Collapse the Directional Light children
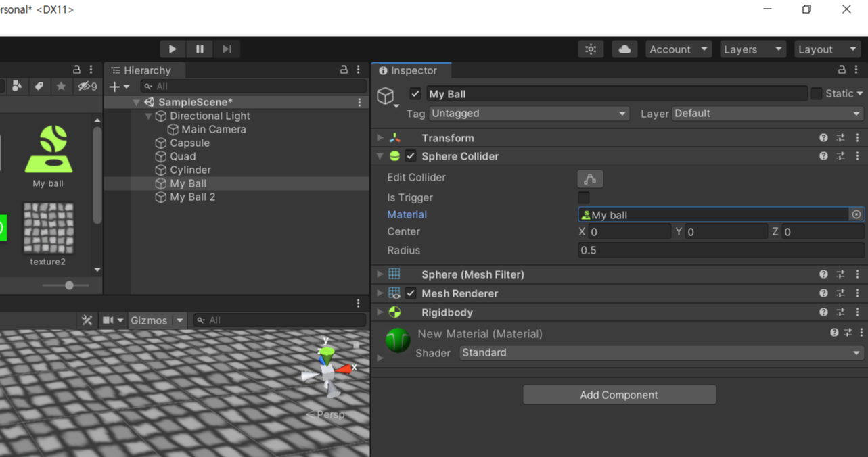Image resolution: width=868 pixels, height=457 pixels. coord(149,116)
